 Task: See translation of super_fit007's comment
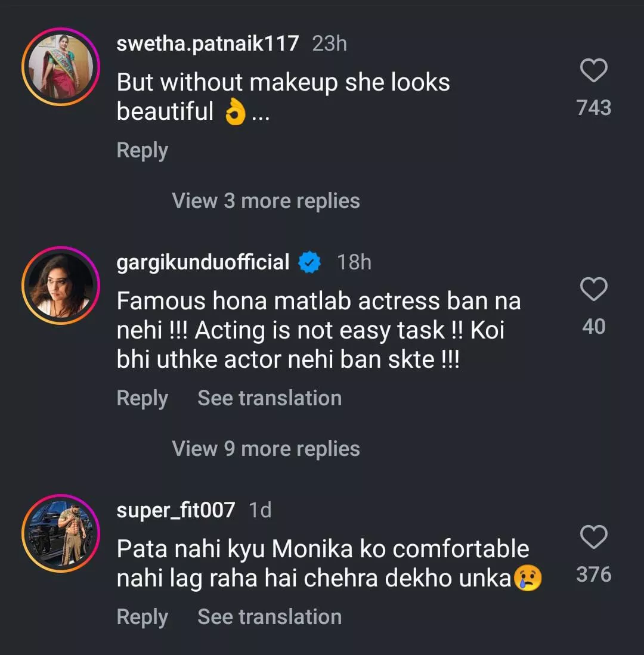click(270, 617)
